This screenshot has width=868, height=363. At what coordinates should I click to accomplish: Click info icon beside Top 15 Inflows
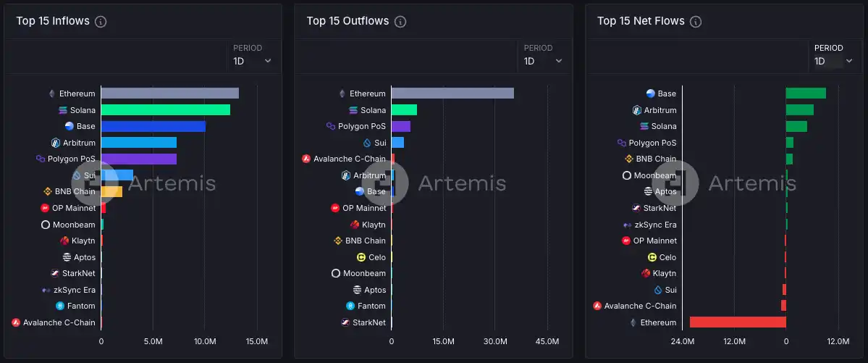pos(101,22)
